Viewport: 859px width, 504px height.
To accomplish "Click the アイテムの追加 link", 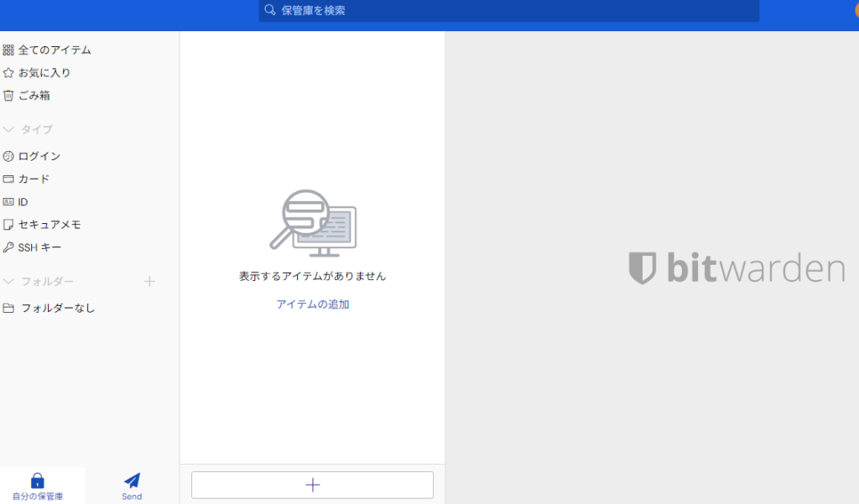I will coord(313,304).
